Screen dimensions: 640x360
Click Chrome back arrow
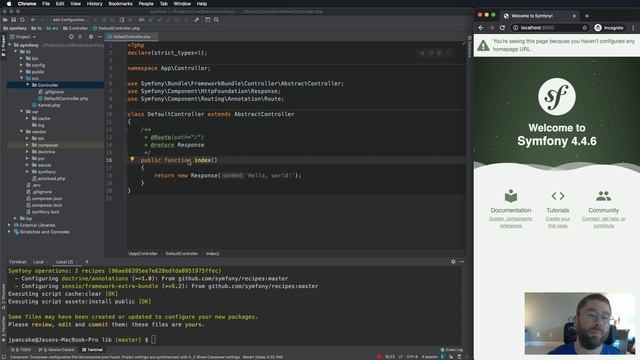[x=481, y=28]
